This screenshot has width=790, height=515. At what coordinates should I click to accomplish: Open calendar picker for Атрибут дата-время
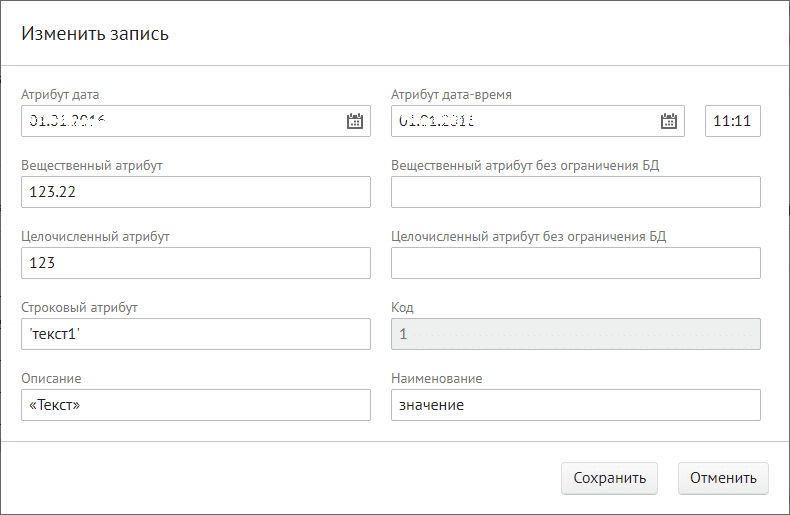point(669,121)
